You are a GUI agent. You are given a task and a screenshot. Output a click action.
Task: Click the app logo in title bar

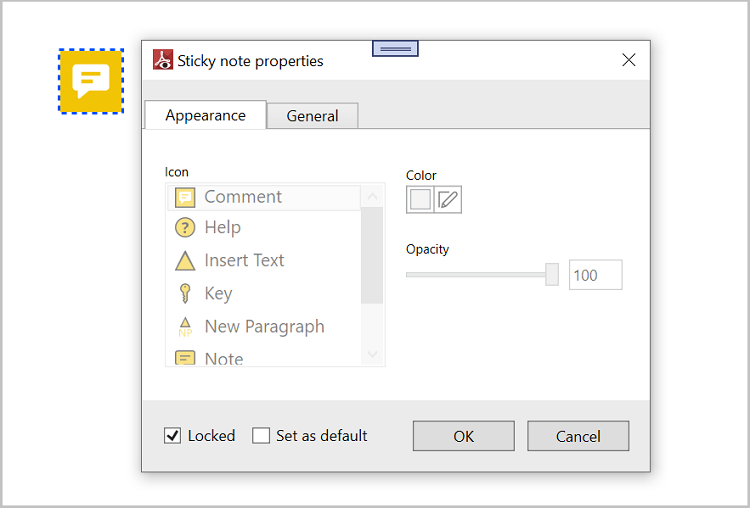(163, 61)
